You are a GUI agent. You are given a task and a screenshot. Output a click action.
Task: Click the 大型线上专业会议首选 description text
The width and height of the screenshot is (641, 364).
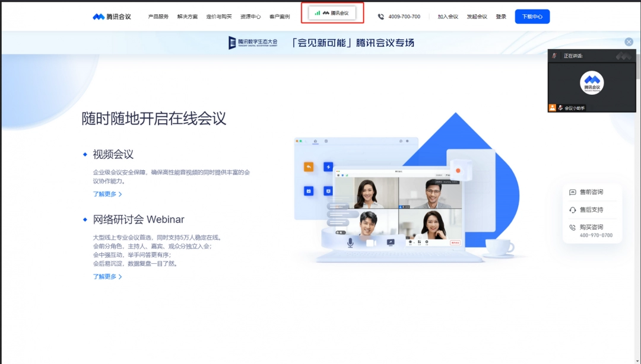click(x=157, y=250)
